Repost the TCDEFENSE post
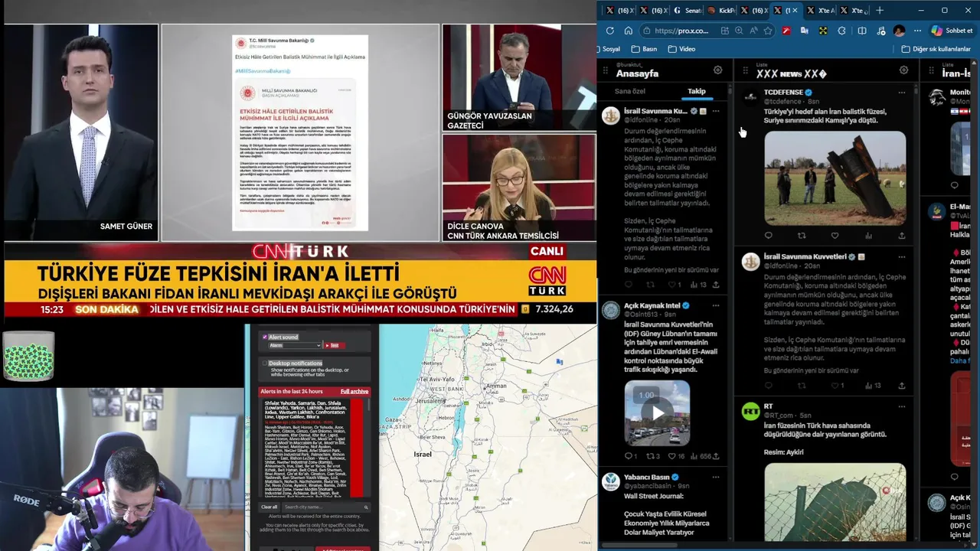Image resolution: width=980 pixels, height=551 pixels. [x=802, y=236]
